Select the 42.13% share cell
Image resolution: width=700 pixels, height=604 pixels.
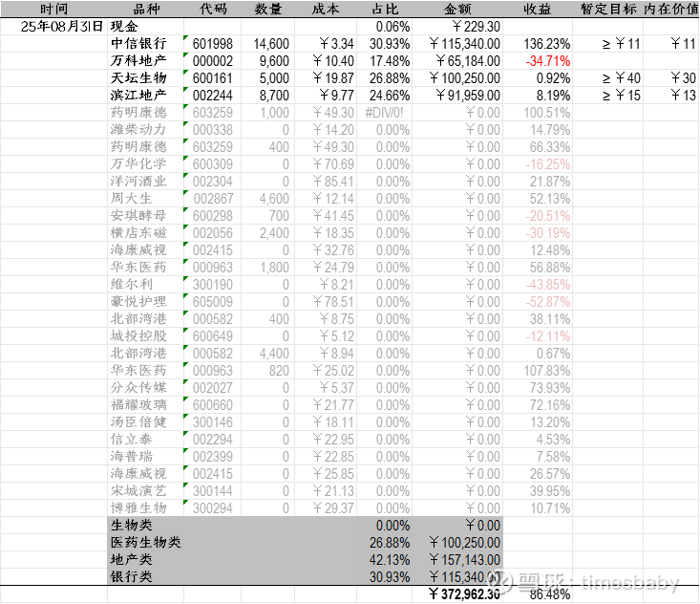point(384,560)
